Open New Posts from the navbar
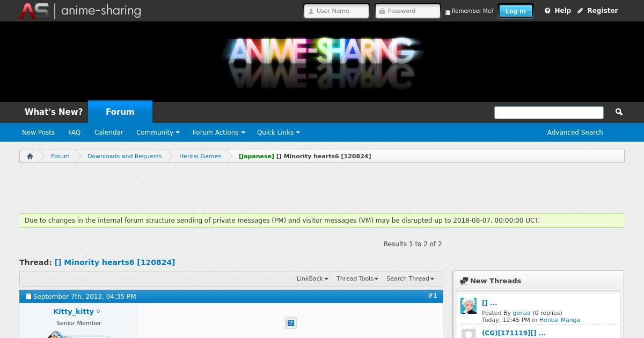Screen dimensions: 644x338 tap(38, 133)
